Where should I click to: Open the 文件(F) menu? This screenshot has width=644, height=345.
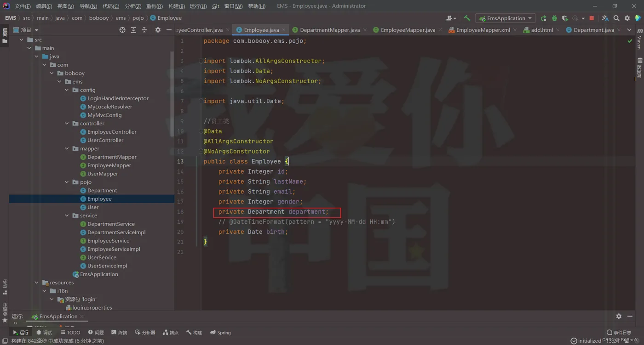tap(23, 6)
